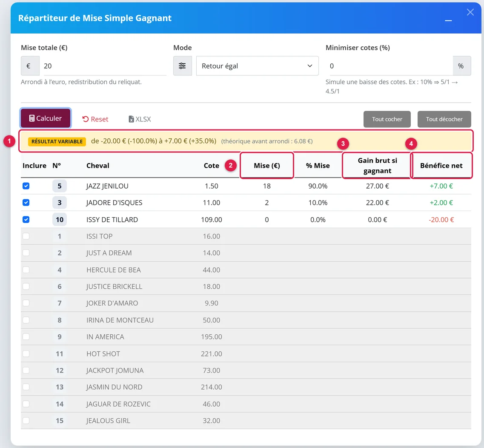Close the Répartiteur de Mise dialog
Viewport: 484px width, 448px height.
(470, 12)
